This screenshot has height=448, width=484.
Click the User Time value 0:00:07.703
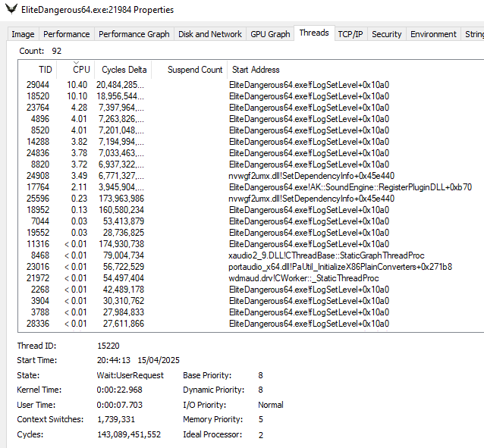(119, 405)
